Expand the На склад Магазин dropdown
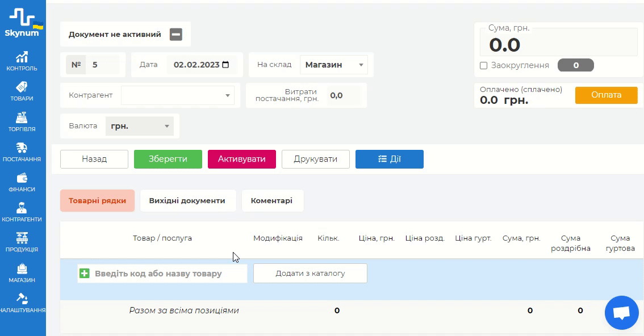 coord(361,65)
